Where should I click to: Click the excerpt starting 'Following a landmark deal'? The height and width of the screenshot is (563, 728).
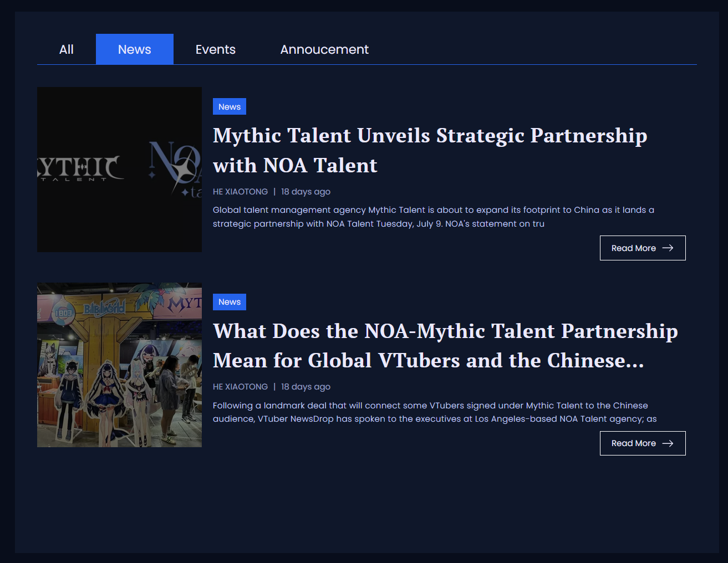click(x=434, y=412)
